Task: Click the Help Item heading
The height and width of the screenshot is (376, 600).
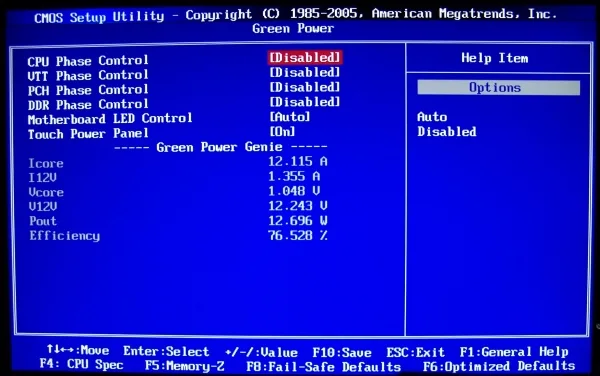Action: pos(494,58)
